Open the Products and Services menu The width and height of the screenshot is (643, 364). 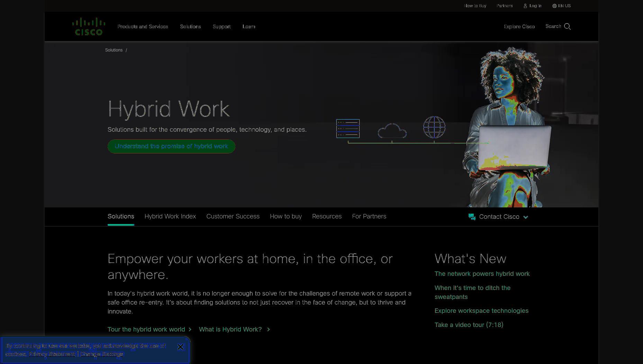click(143, 27)
